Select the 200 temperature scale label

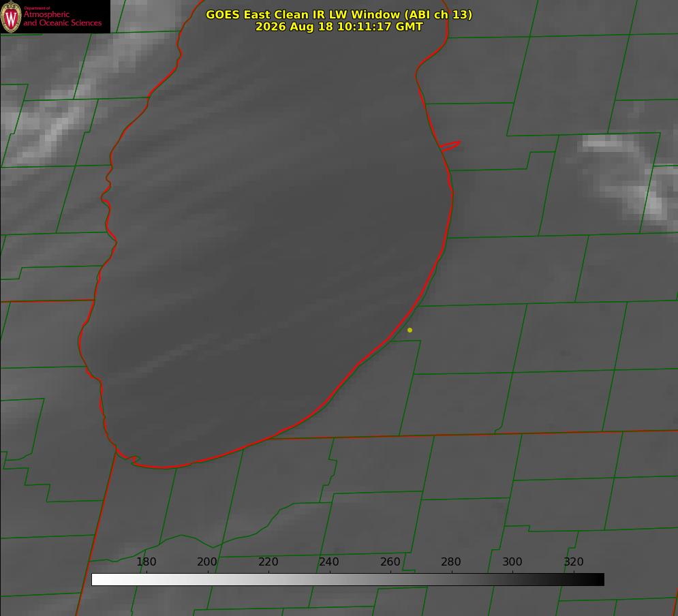tap(207, 561)
